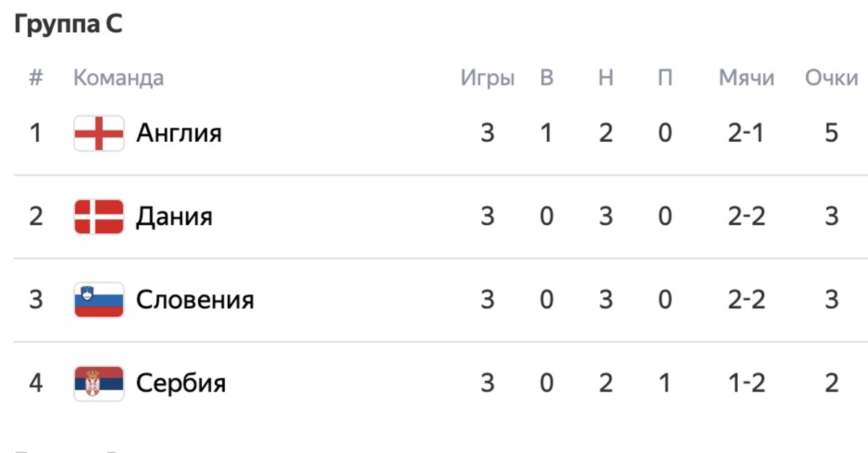This screenshot has width=868, height=453.
Task: Click the Мячи column header
Action: (746, 77)
